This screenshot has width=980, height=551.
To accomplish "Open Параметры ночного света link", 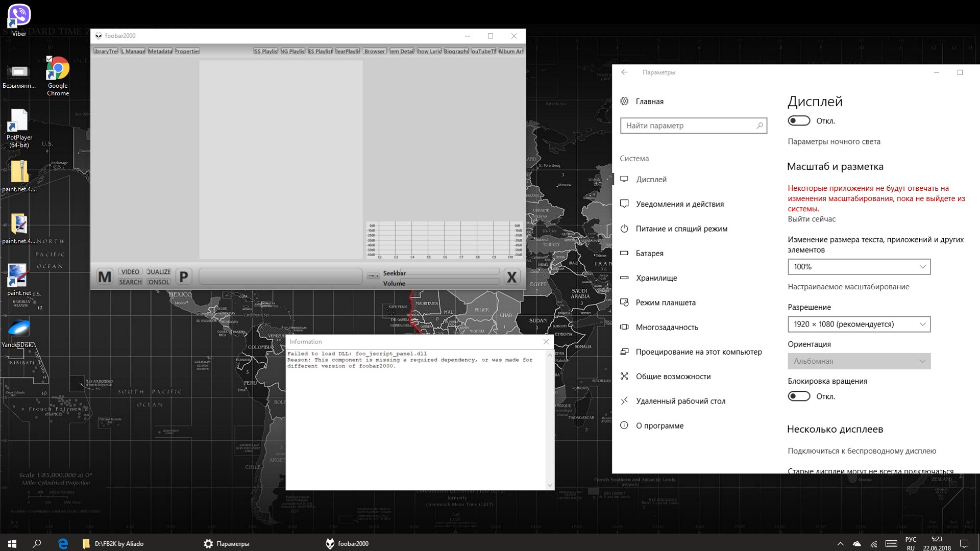I will (834, 141).
